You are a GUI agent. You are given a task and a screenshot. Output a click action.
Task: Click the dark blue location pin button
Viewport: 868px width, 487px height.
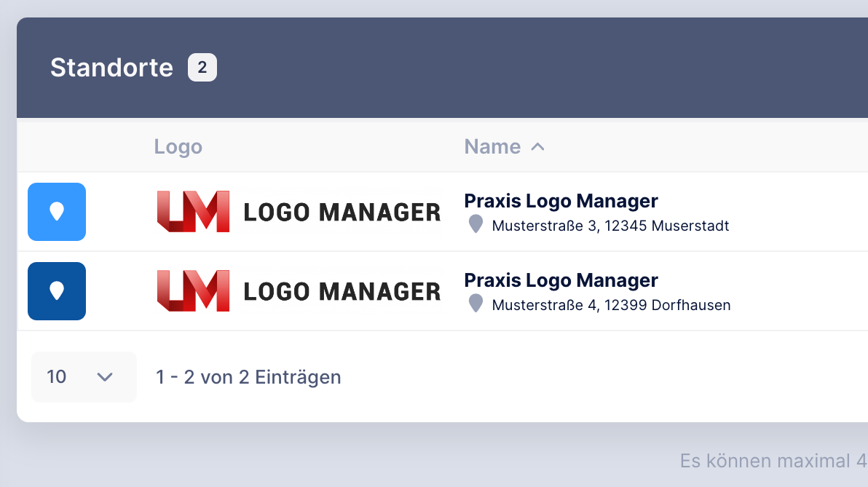[57, 291]
